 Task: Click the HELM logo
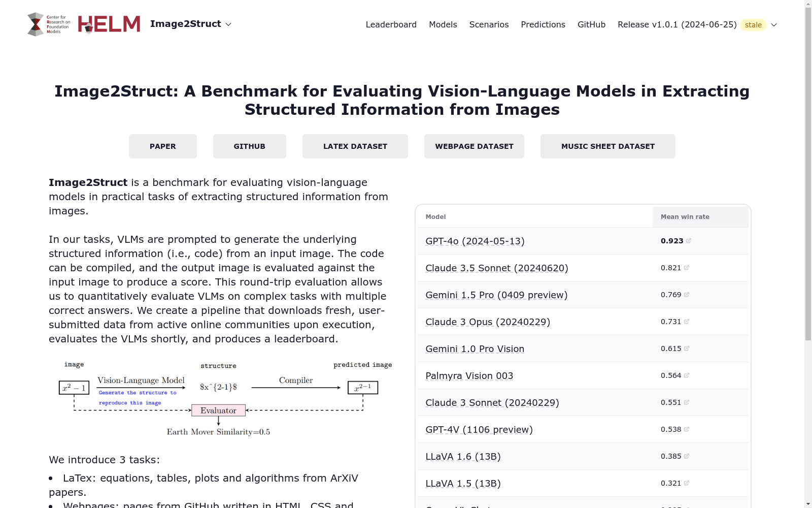coord(109,24)
